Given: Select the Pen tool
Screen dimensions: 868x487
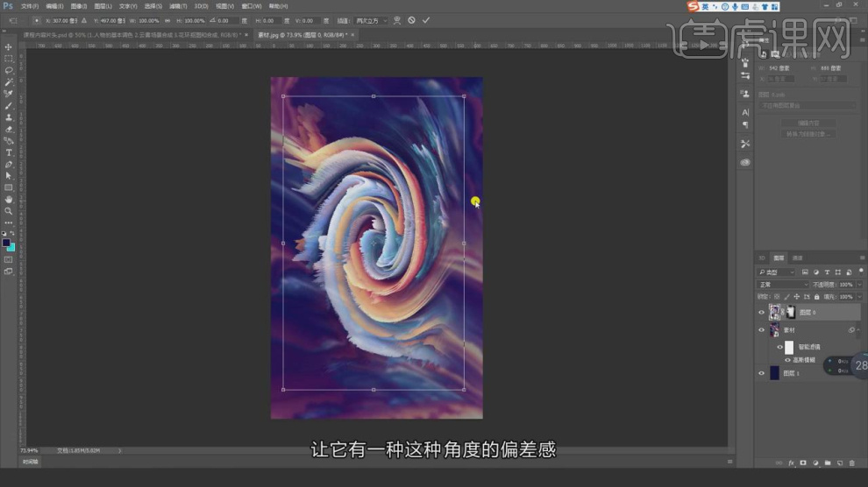Looking at the screenshot, I should coord(8,164).
